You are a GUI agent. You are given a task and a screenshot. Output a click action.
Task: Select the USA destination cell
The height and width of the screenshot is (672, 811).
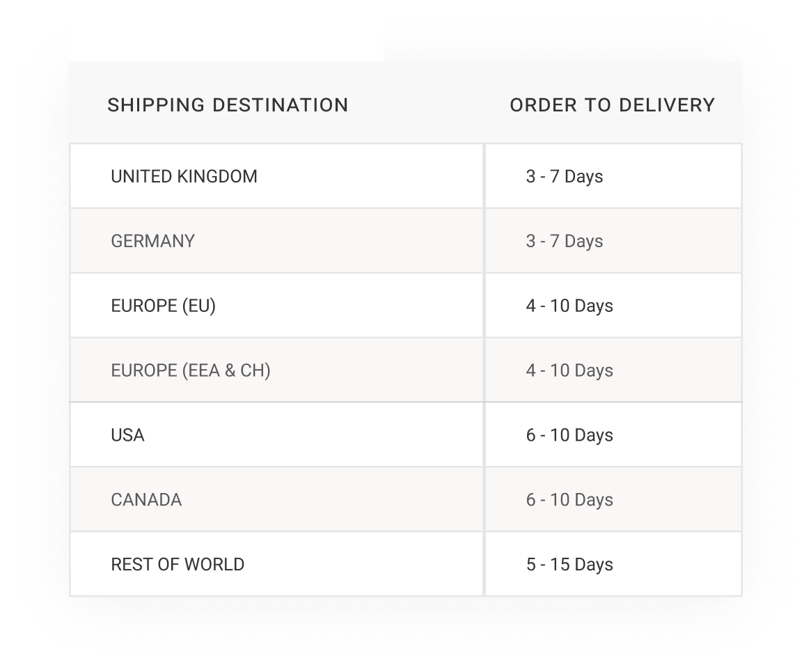(276, 435)
